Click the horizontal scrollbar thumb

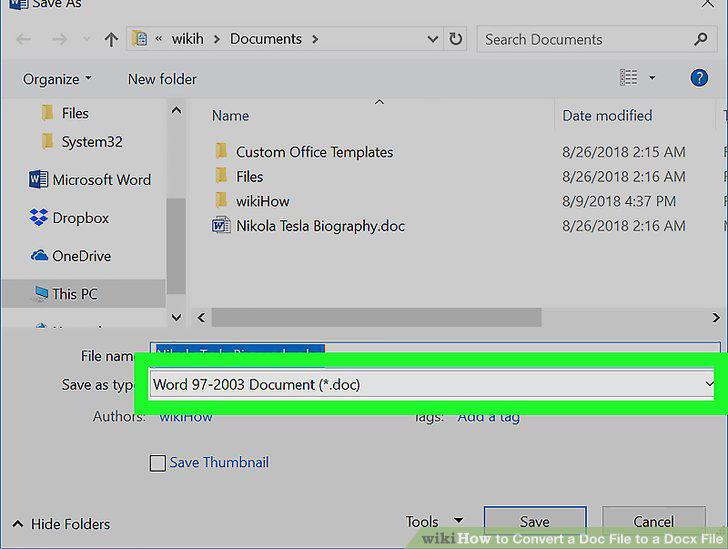point(377,318)
